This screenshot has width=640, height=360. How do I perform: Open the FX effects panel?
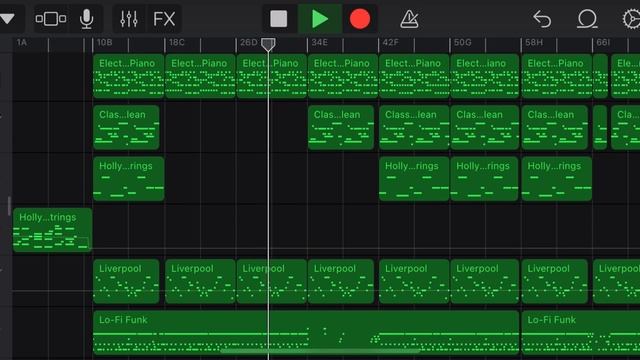[x=164, y=19]
